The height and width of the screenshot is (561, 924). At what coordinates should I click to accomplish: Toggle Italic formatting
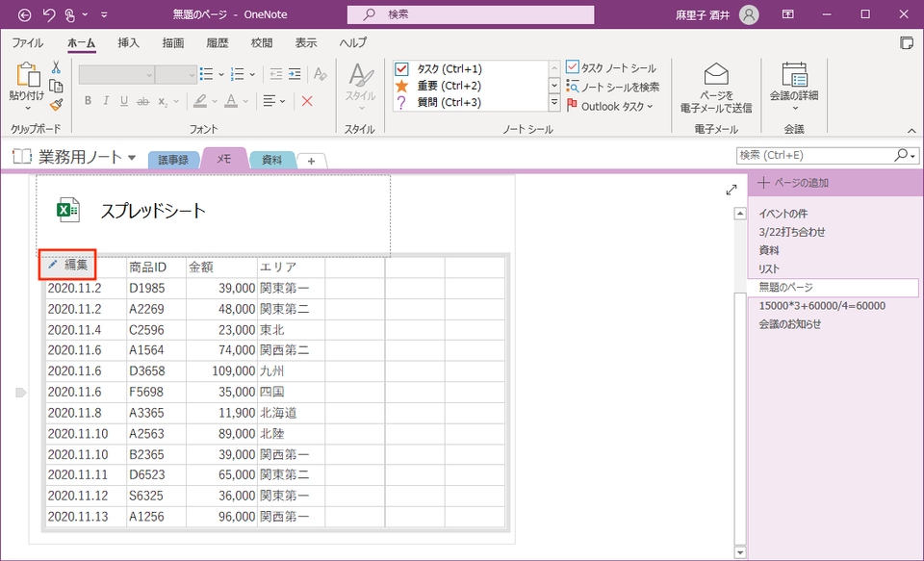106,101
